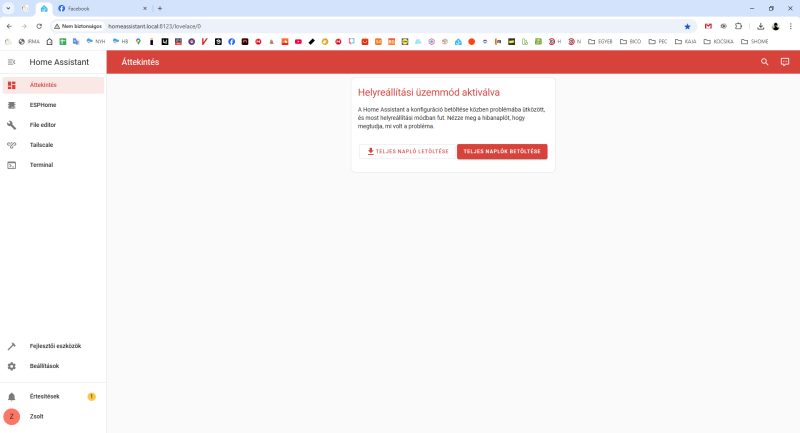Click the yellow notification count badge
The image size is (800, 433).
pos(91,397)
